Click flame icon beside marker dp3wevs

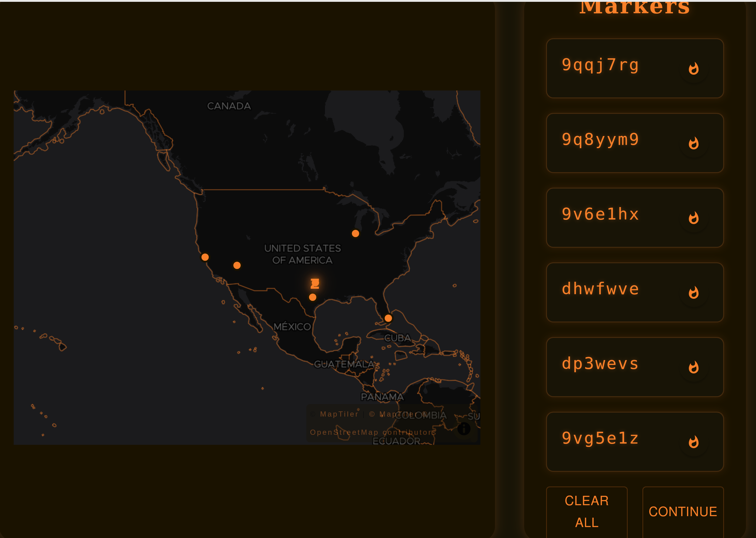(x=693, y=367)
